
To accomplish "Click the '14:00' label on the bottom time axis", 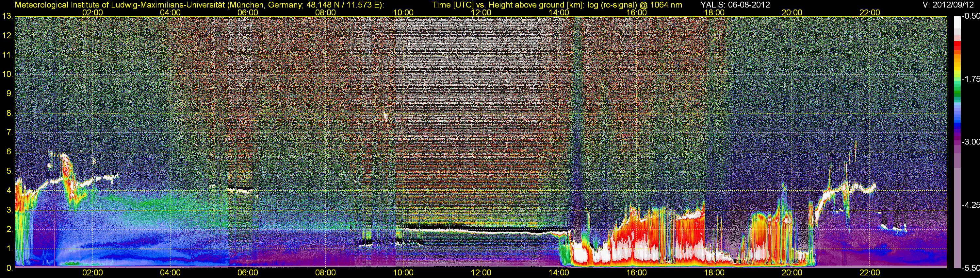I will click(x=559, y=273).
